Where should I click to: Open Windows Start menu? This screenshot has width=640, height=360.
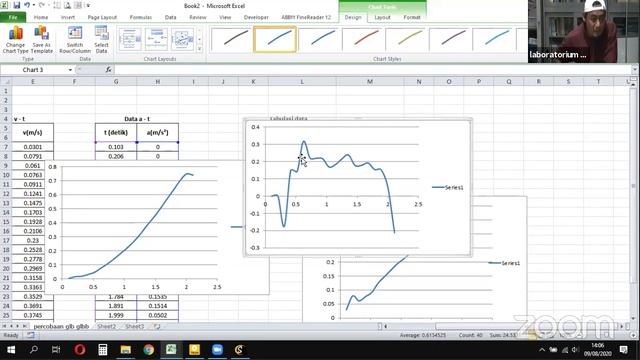coord(11,350)
